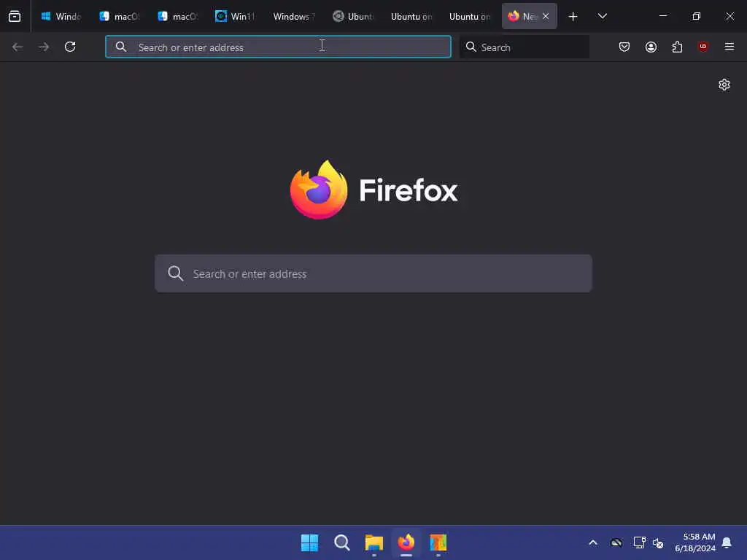747x560 pixels.
Task: Show hidden system tray icons
Action: [x=593, y=542]
